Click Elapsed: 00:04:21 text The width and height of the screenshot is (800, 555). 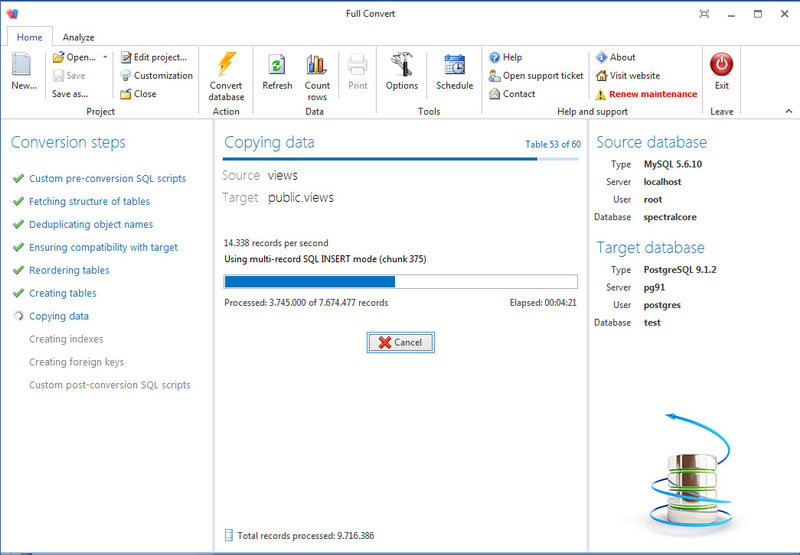(x=543, y=303)
